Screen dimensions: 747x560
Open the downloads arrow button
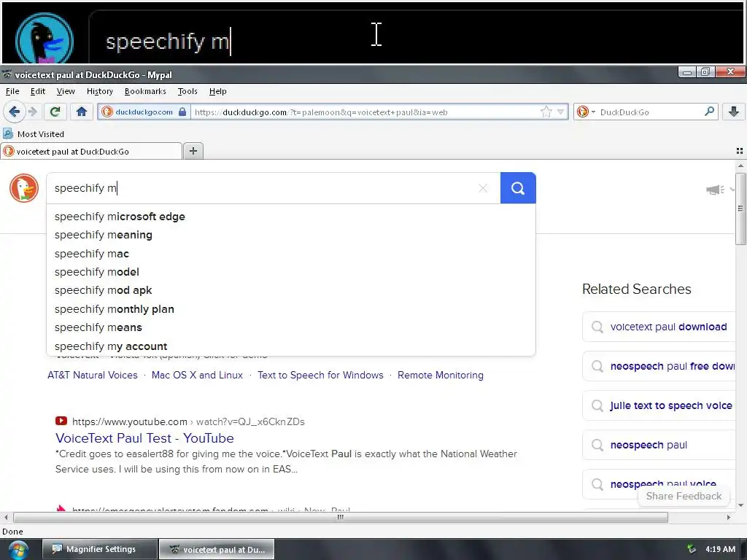[x=734, y=112]
